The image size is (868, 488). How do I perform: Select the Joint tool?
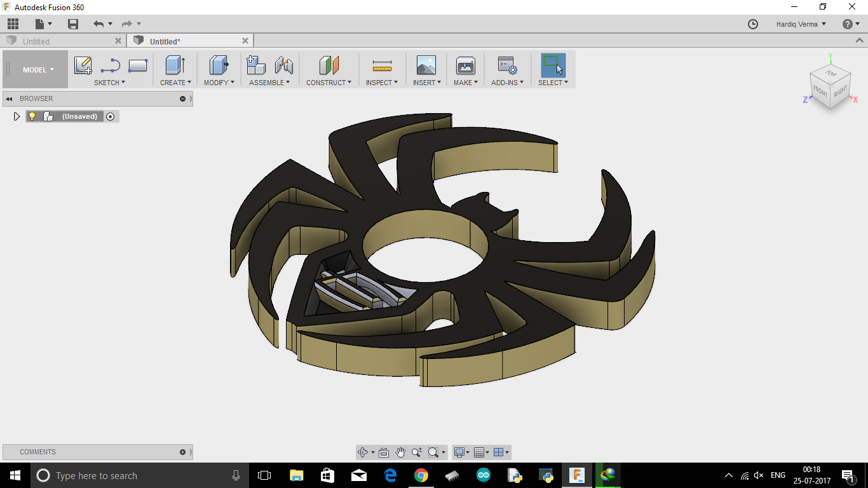pyautogui.click(x=284, y=65)
